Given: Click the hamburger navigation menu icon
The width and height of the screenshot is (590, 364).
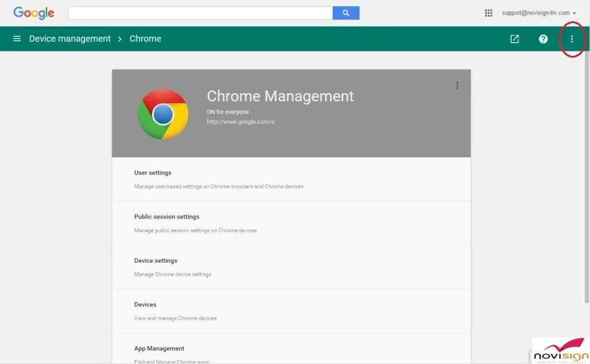Looking at the screenshot, I should [17, 39].
